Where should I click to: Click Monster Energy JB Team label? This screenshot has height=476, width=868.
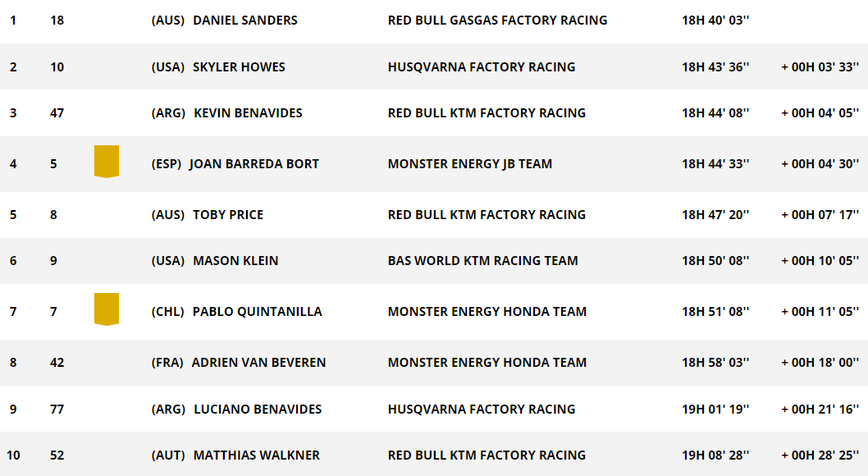469,164
